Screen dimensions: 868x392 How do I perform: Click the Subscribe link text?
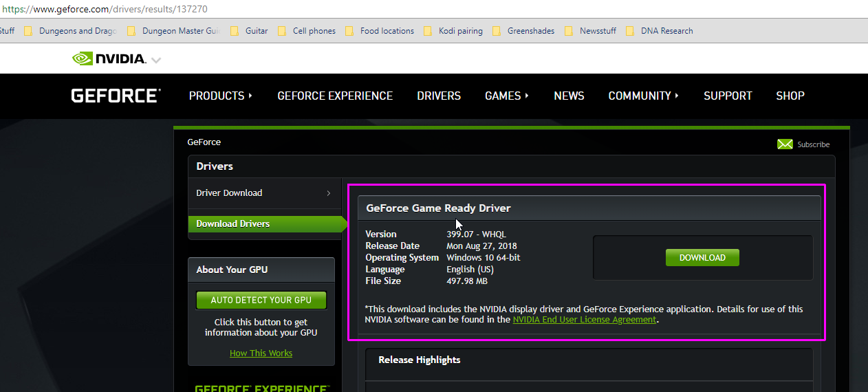point(814,144)
